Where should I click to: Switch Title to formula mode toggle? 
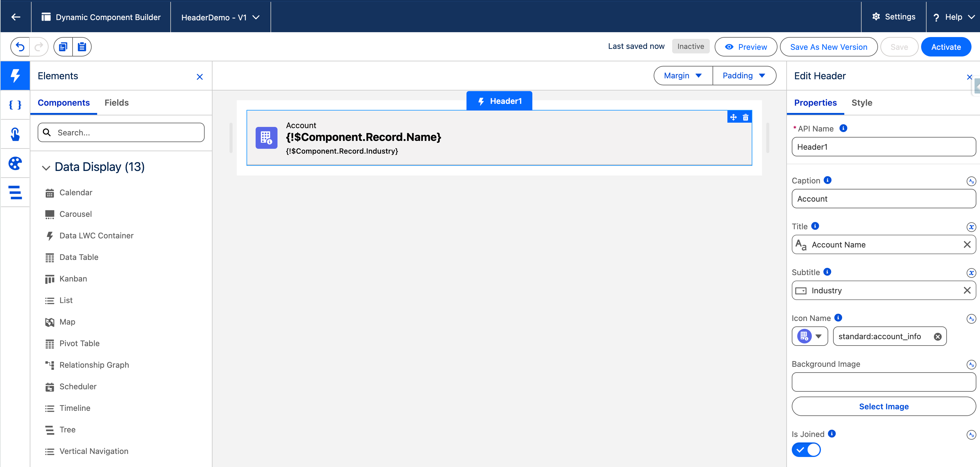[x=971, y=227]
